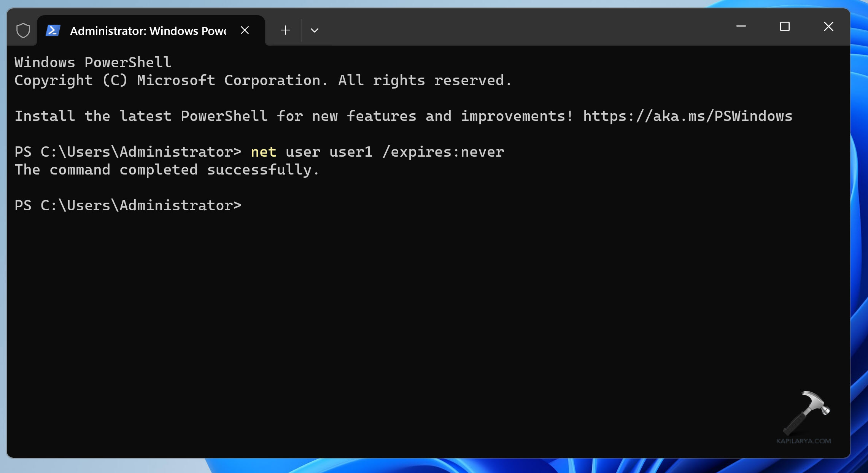868x473 pixels.
Task: Click the administrator shield icon
Action: point(23,30)
